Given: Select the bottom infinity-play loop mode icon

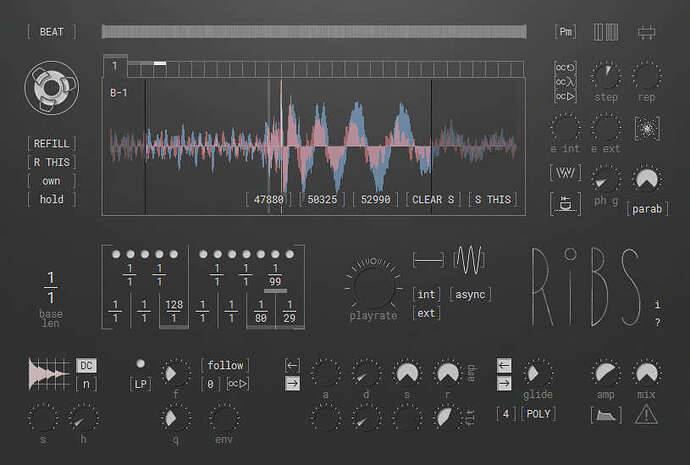Looking at the screenshot, I should tap(565, 96).
